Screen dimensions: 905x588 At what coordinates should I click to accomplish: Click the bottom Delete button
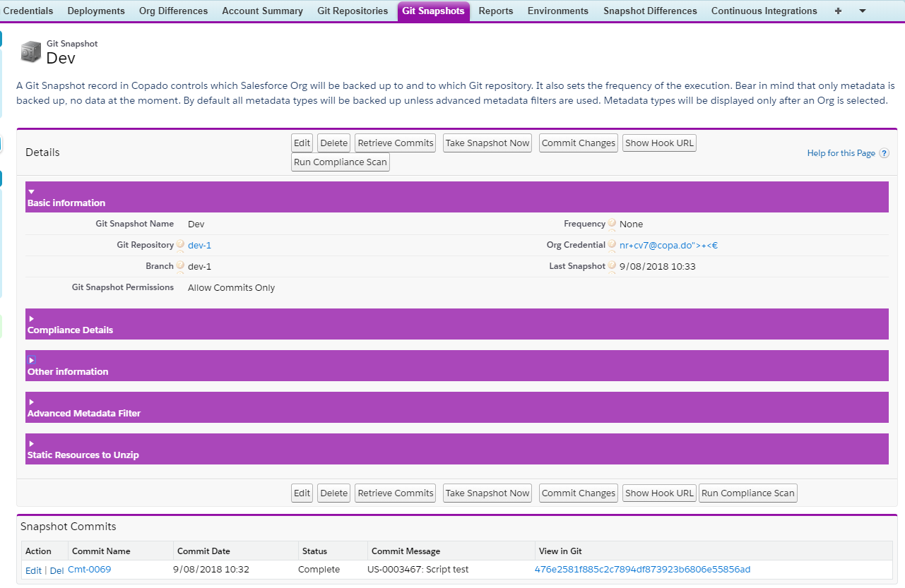[x=334, y=493]
